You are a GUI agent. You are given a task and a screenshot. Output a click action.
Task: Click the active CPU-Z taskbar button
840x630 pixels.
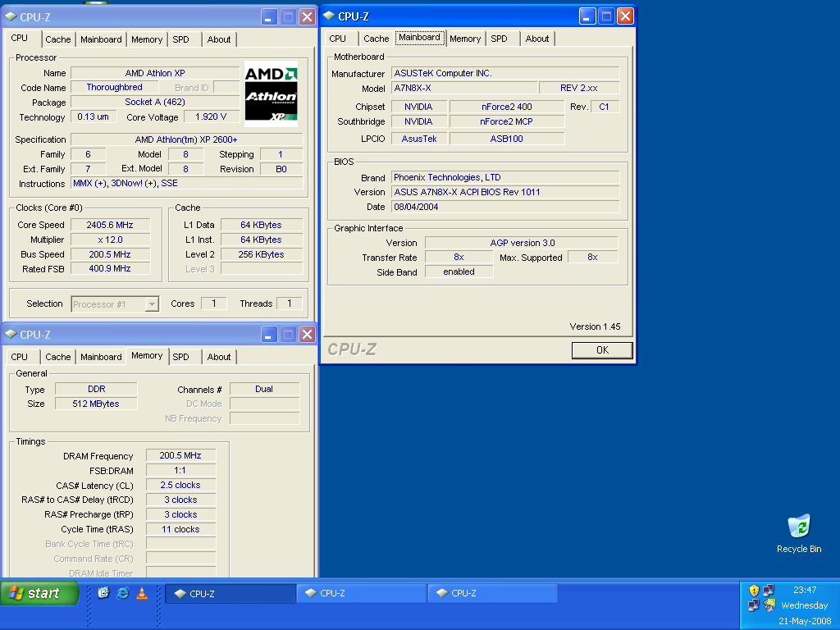point(231,594)
